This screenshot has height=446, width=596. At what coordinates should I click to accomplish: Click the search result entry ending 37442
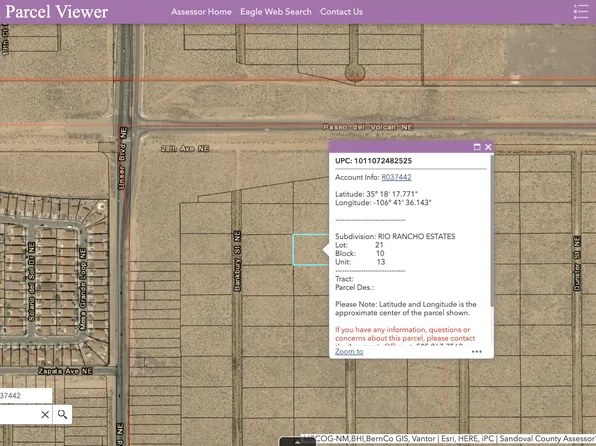pyautogui.click(x=25, y=396)
